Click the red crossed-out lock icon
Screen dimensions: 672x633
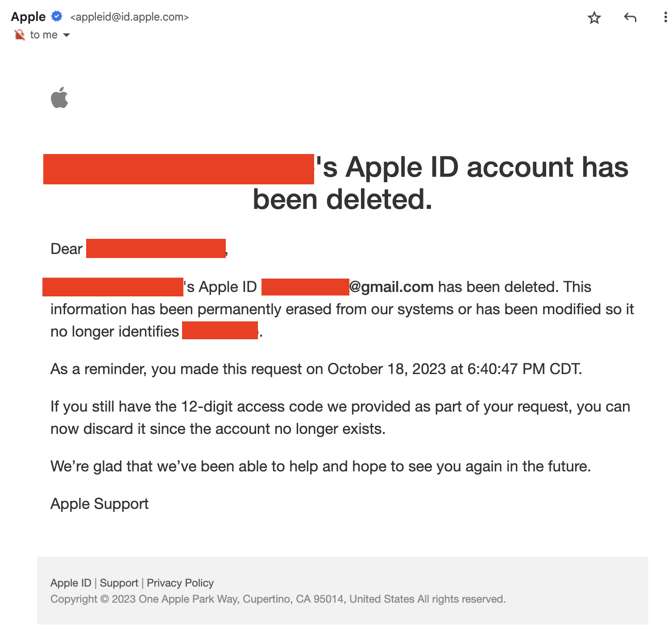pos(20,35)
